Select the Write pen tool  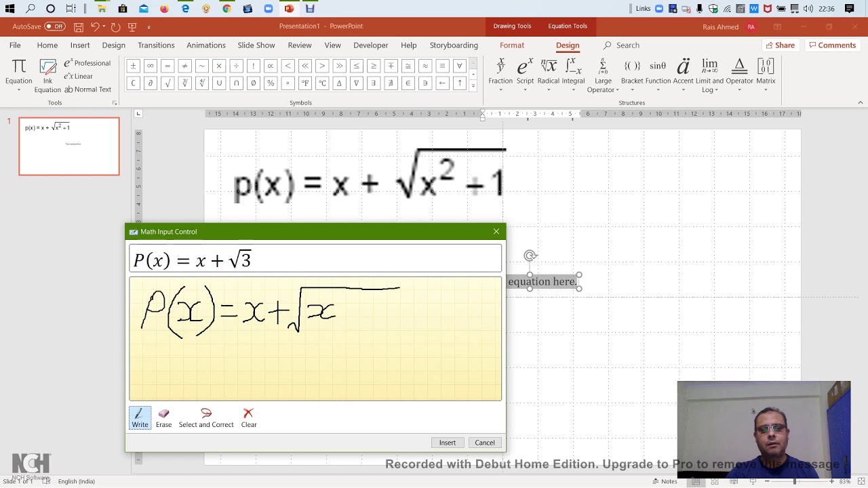coord(140,418)
